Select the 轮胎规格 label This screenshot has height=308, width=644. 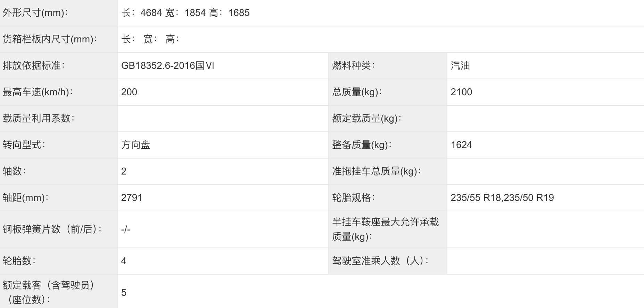tap(354, 198)
